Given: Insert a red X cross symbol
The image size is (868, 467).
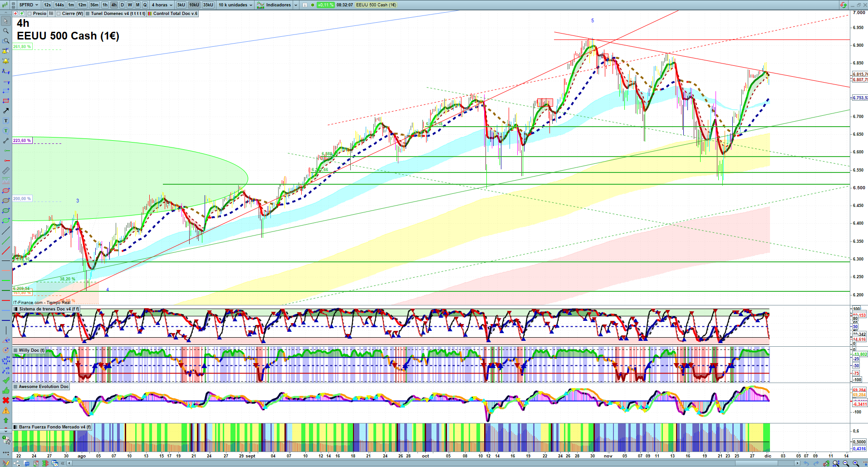Looking at the screenshot, I should tap(6, 400).
